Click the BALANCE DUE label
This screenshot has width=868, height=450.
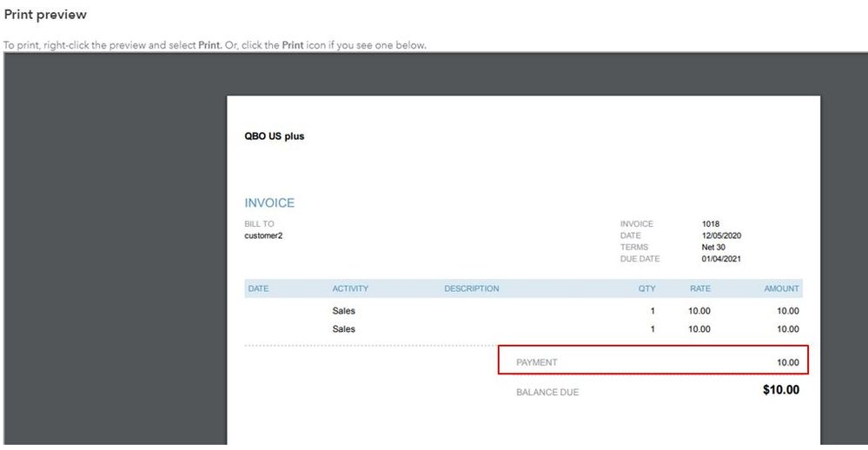coord(547,392)
